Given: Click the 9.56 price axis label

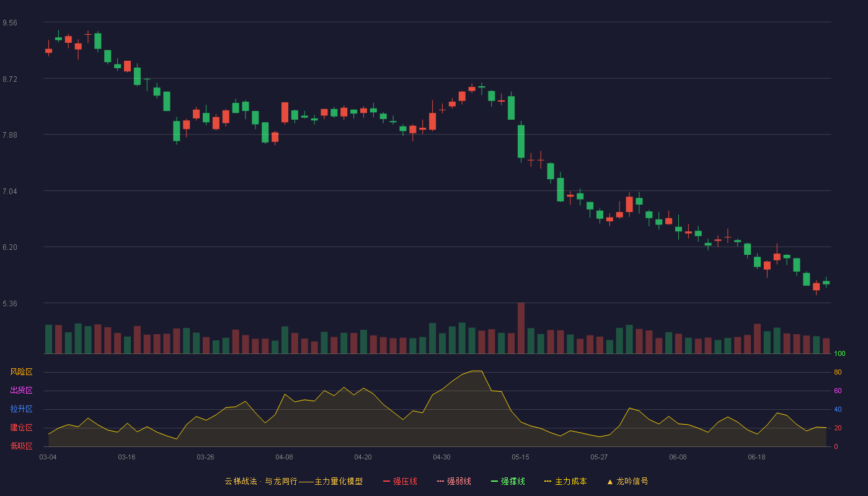Looking at the screenshot, I should click(10, 23).
